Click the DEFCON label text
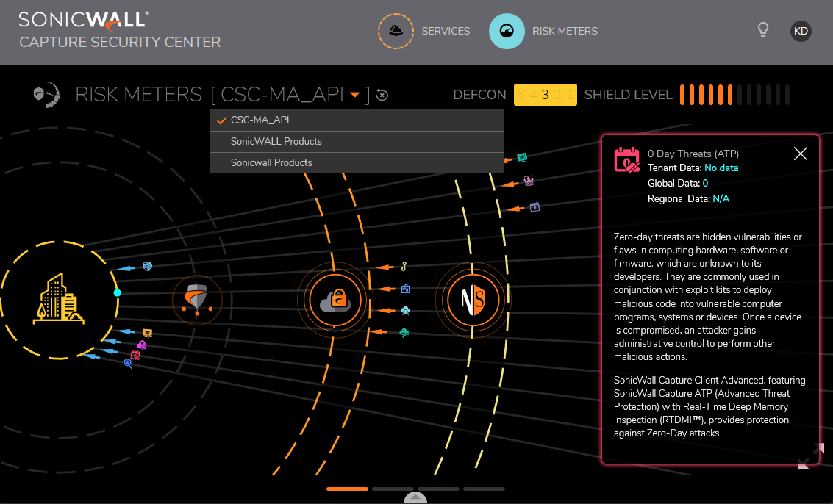 479,95
